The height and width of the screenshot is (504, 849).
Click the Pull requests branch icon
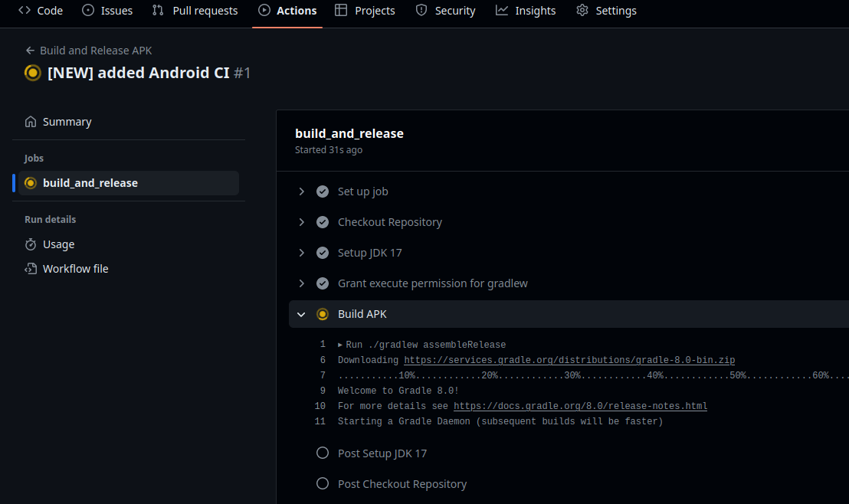158,10
